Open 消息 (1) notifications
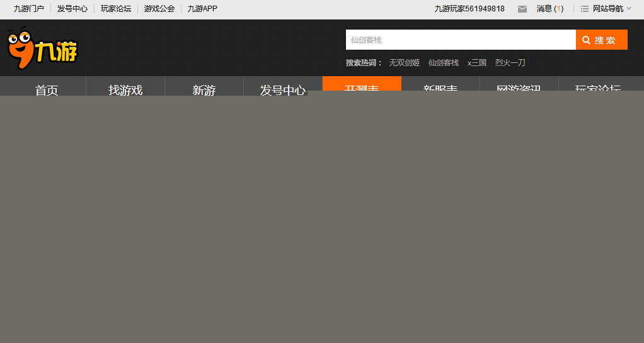The height and width of the screenshot is (343, 644). point(549,9)
